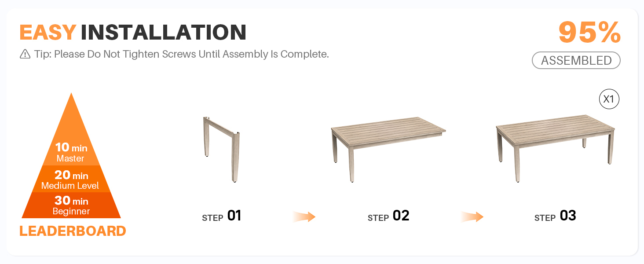The image size is (644, 264).
Task: Click the warning triangle icon beside the tip
Action: [25, 55]
